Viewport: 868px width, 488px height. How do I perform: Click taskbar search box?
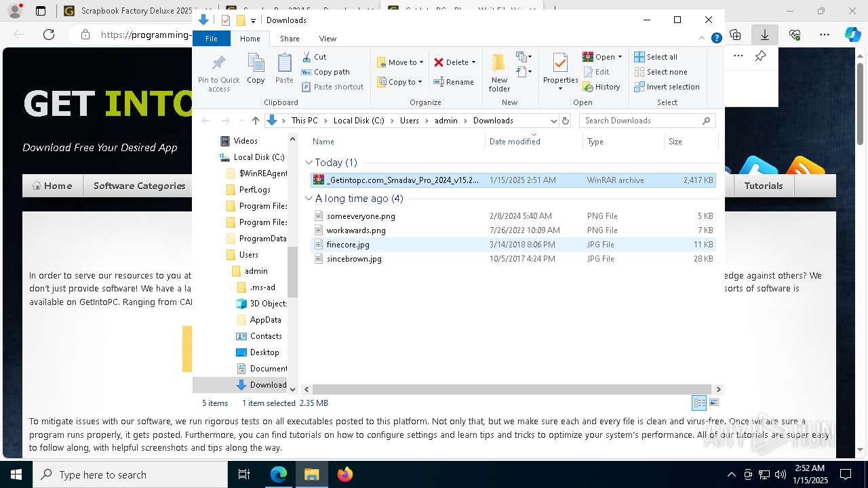tap(130, 474)
